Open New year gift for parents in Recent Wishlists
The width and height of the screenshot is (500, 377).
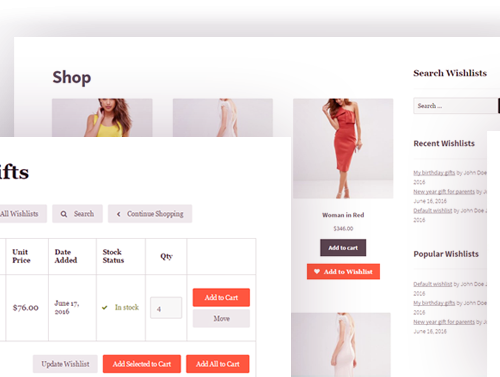click(444, 192)
